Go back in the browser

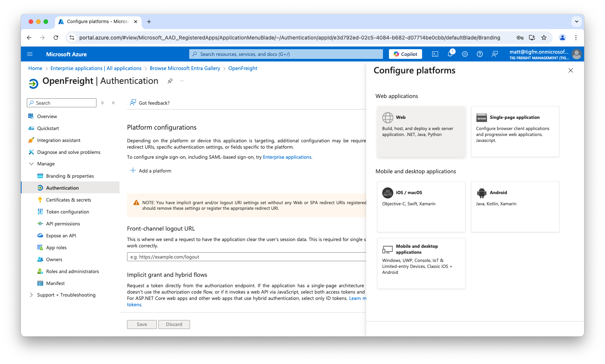[x=29, y=38]
